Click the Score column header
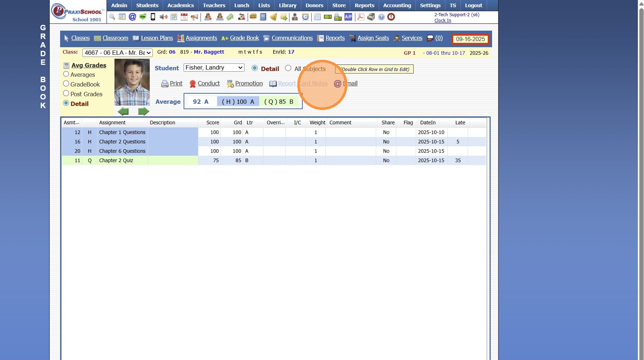644x360 pixels. (213, 123)
